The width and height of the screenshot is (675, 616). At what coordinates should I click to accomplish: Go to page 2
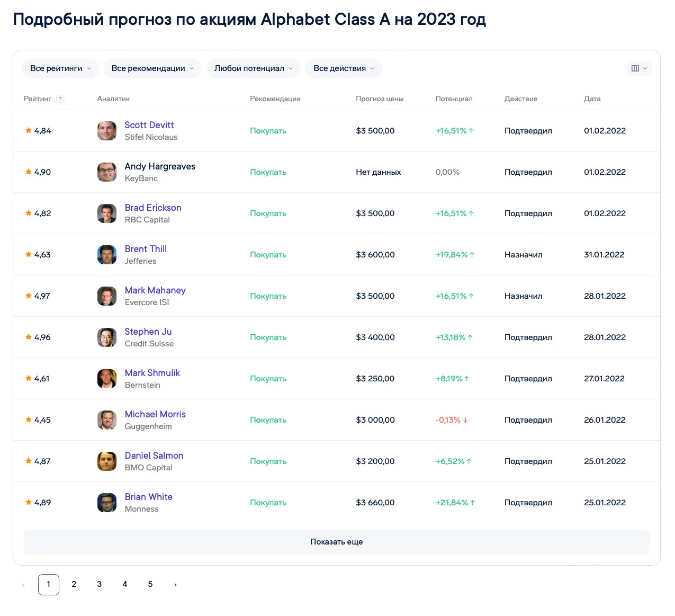[x=74, y=584]
